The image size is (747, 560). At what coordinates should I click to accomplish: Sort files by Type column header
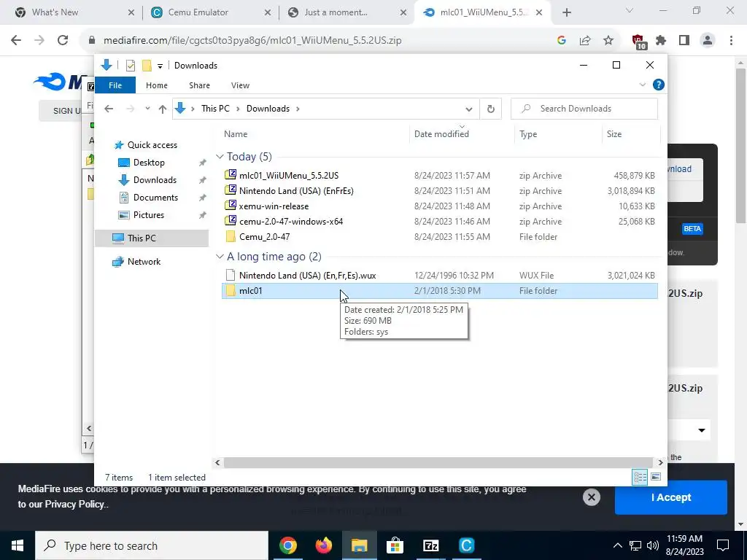coord(558,134)
